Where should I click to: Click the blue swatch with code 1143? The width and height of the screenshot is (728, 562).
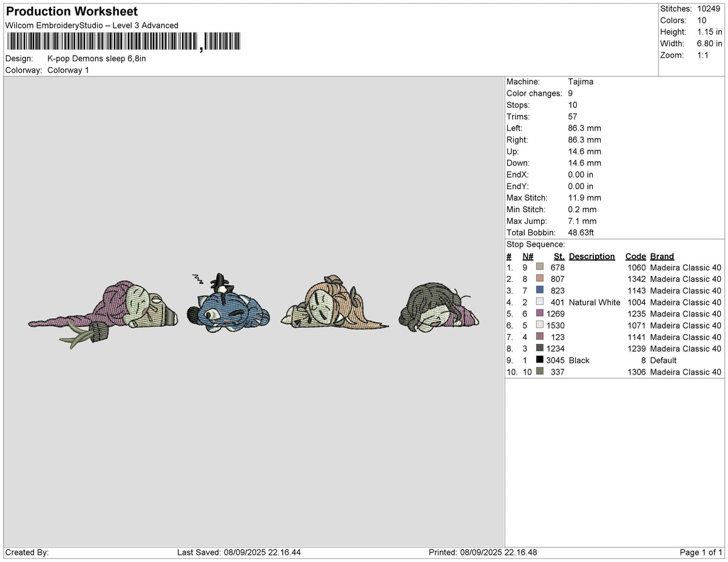coord(539,290)
